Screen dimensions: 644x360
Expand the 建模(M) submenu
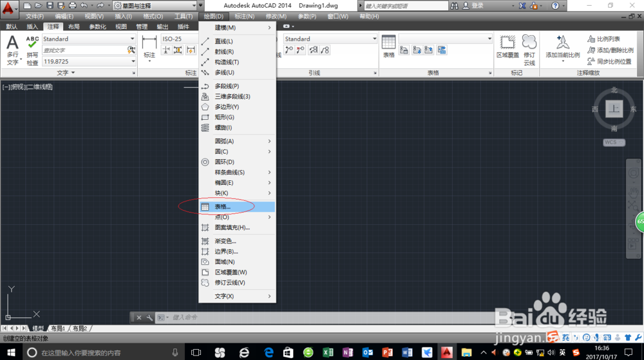click(237, 28)
